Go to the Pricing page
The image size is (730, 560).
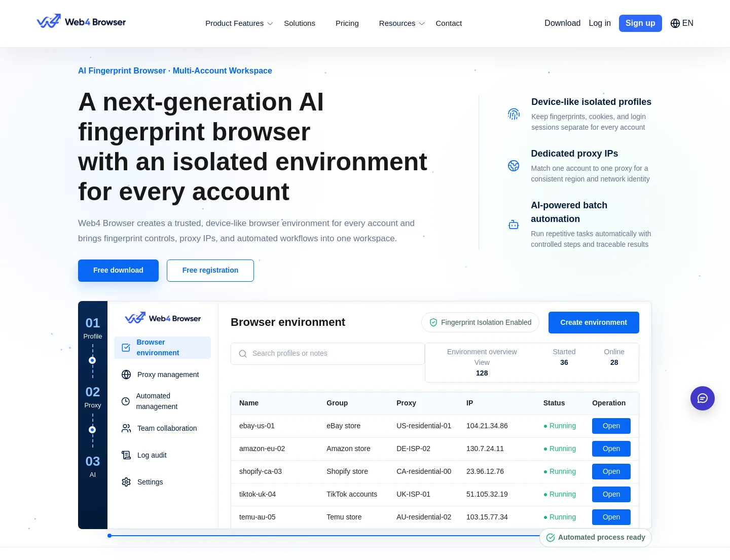[347, 23]
